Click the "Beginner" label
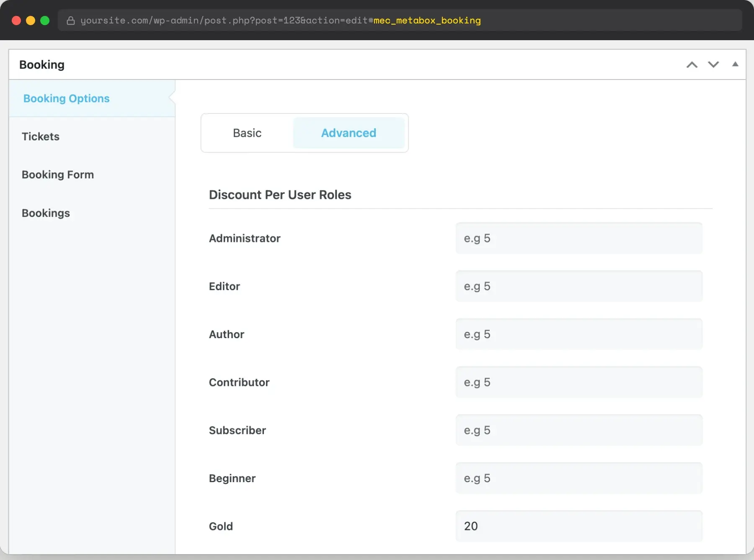Screen dimensions: 754x560 (x=232, y=478)
